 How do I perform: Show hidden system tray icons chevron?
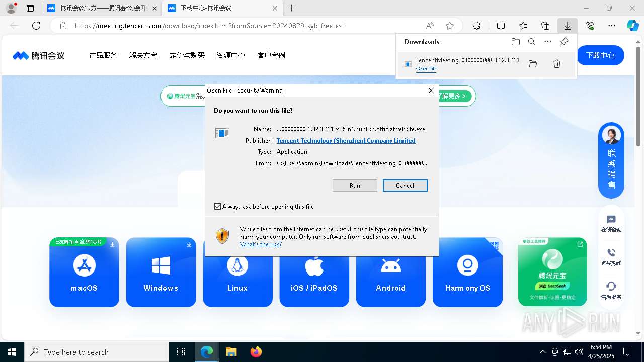[542, 352]
